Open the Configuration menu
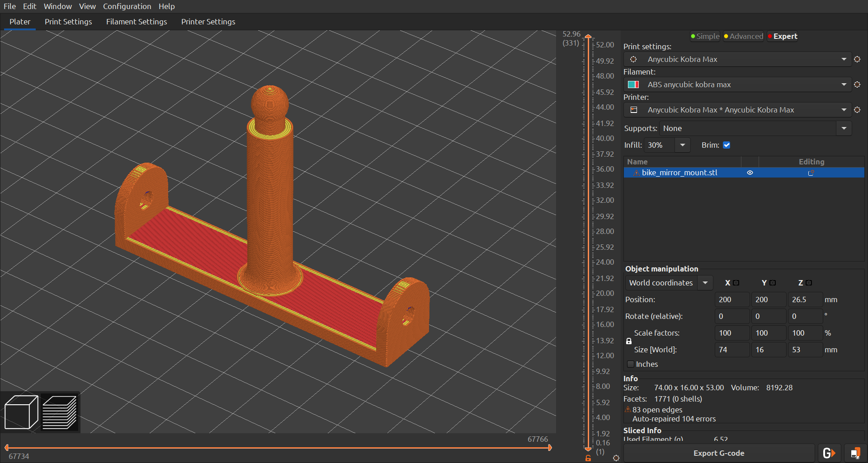 [127, 6]
